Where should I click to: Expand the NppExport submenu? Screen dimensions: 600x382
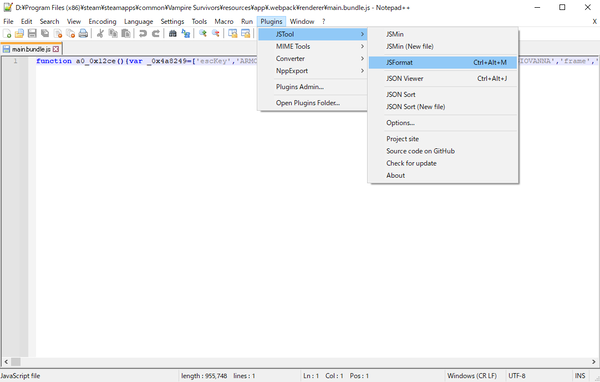313,71
